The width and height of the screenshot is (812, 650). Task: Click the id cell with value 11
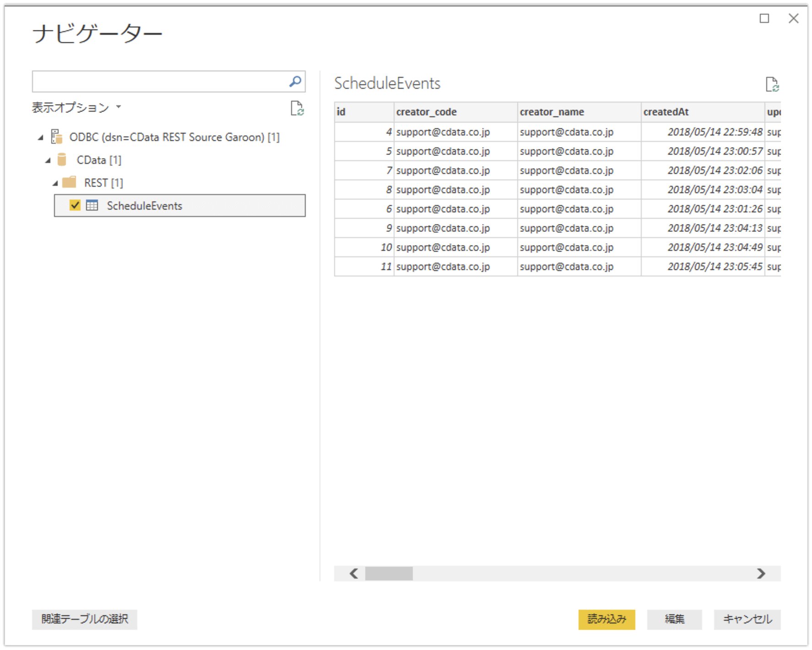[364, 266]
